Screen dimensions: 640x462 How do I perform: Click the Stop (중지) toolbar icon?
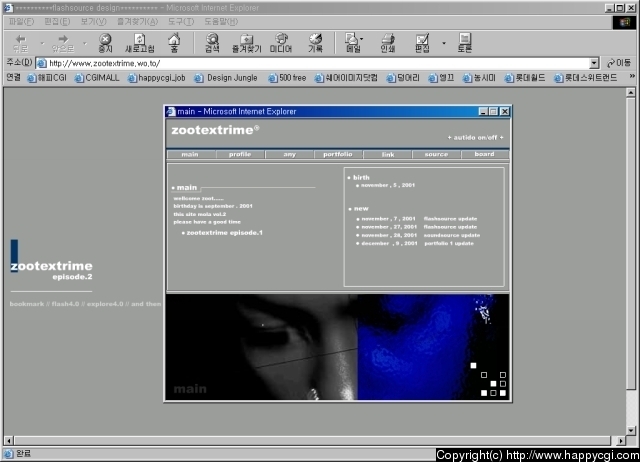coord(105,43)
